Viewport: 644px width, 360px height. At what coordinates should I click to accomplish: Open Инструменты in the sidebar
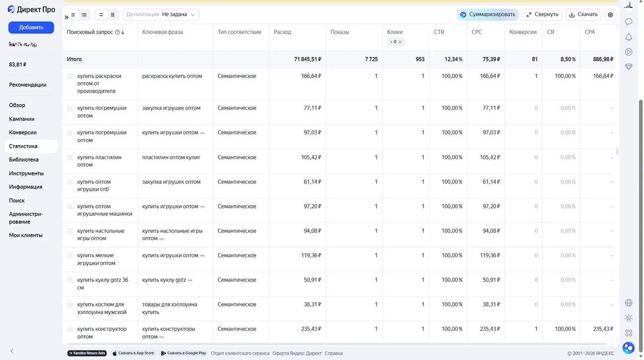[26, 173]
